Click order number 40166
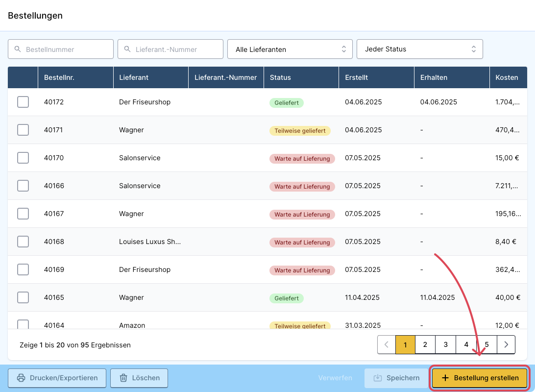The image size is (535, 392). (54, 186)
